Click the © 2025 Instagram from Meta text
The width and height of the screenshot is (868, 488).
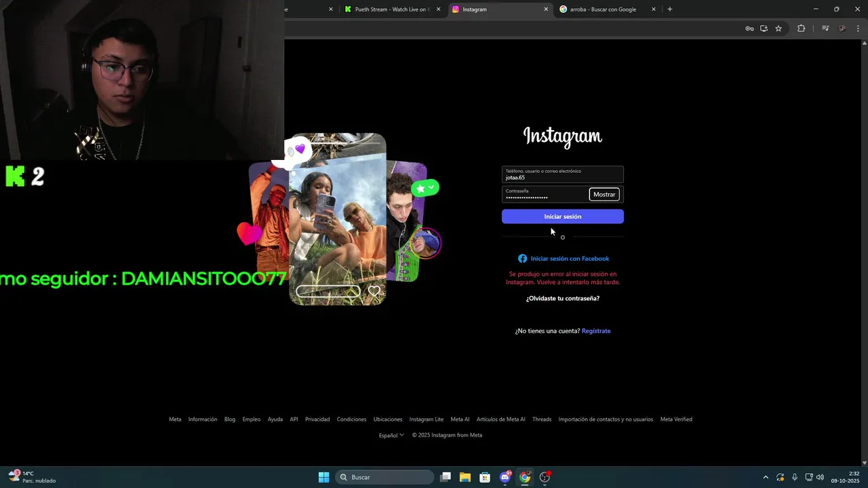pyautogui.click(x=447, y=435)
